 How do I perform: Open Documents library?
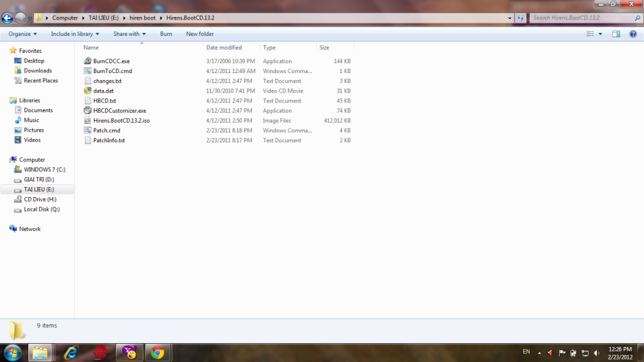38,110
